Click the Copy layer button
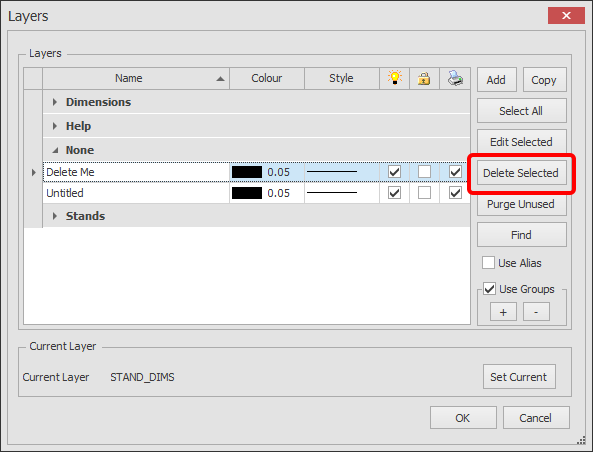Viewport: 593px width, 452px height. [545, 80]
